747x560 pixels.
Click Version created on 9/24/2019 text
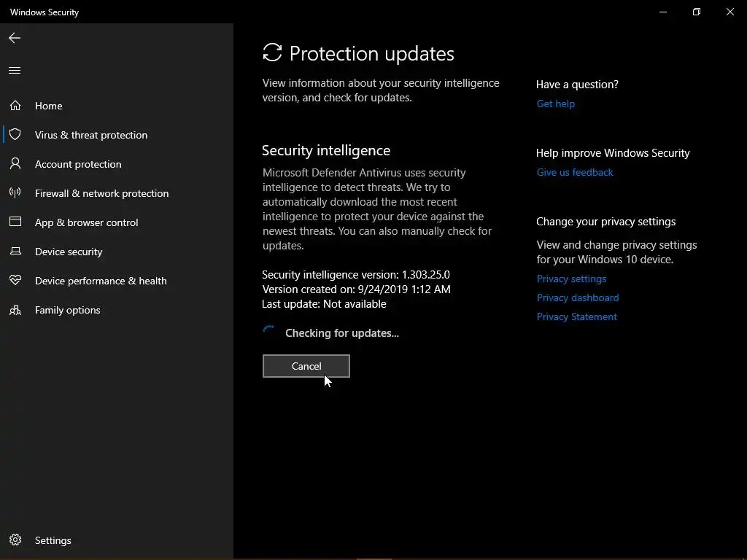point(356,289)
